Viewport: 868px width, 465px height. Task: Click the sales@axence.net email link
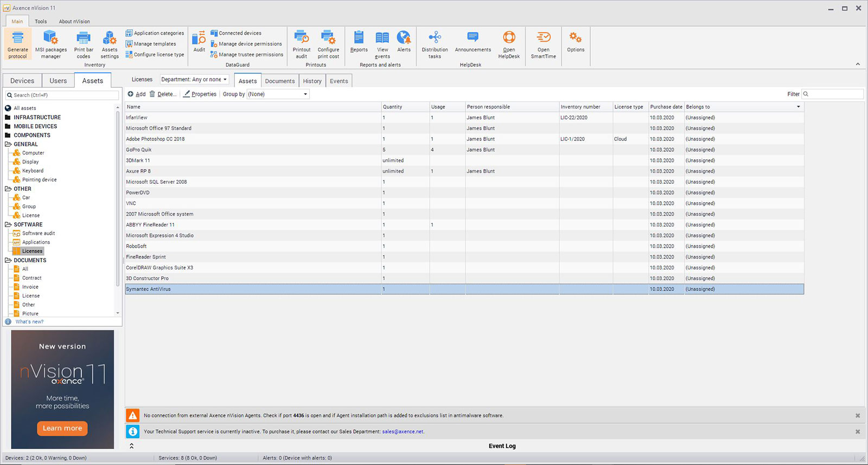tap(403, 432)
